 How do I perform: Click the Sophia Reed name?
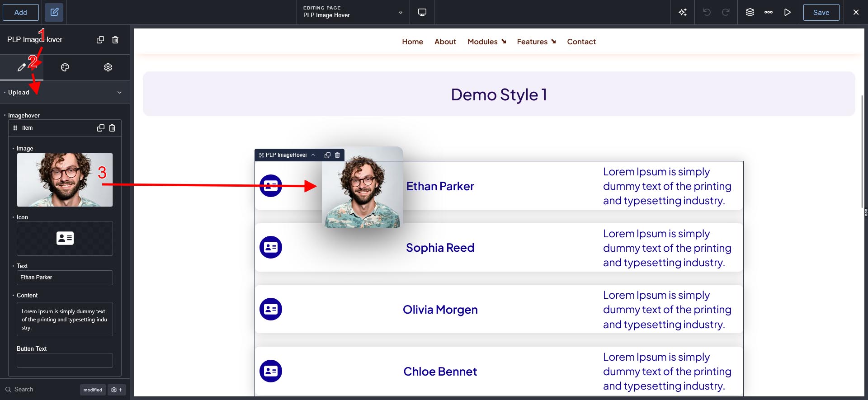click(440, 248)
